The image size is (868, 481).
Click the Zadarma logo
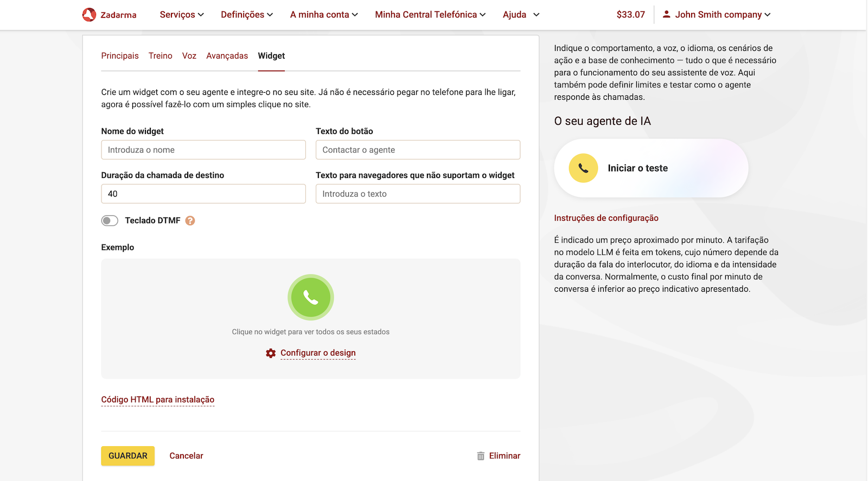point(110,15)
